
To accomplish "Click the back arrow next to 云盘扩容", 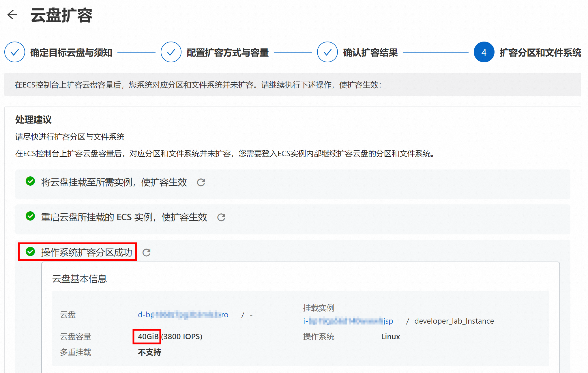I will pyautogui.click(x=12, y=15).
